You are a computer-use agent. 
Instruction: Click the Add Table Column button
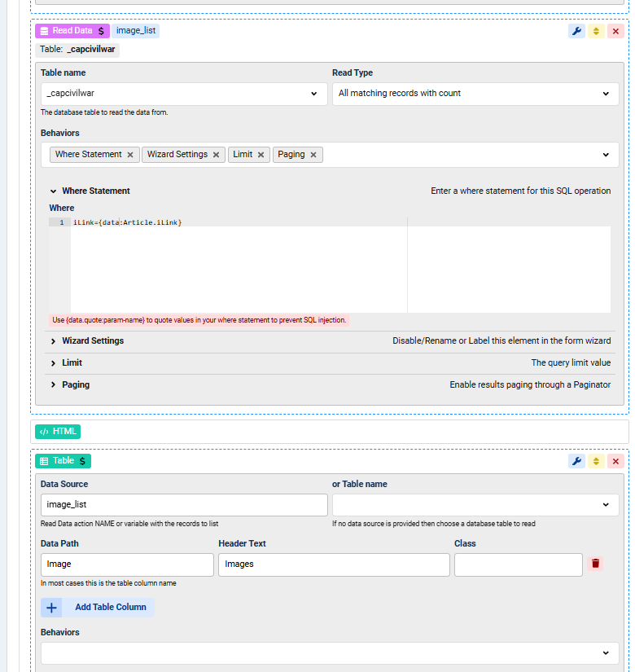tap(98, 607)
